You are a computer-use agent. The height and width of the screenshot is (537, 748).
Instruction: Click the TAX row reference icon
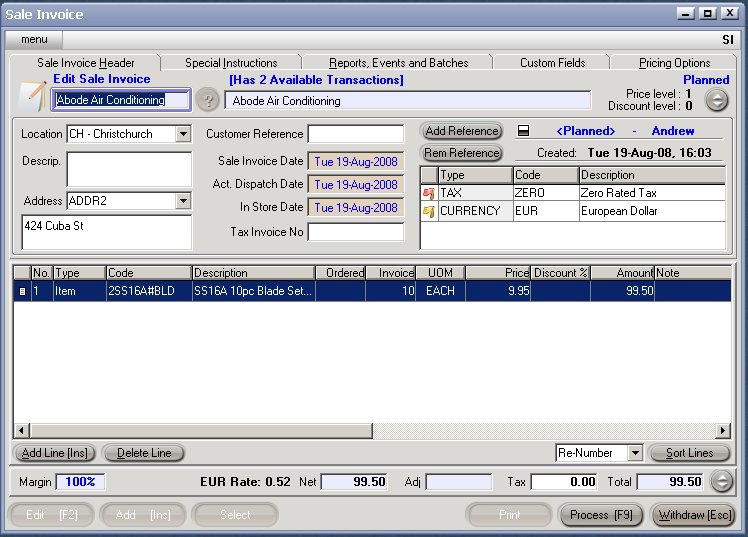(429, 193)
